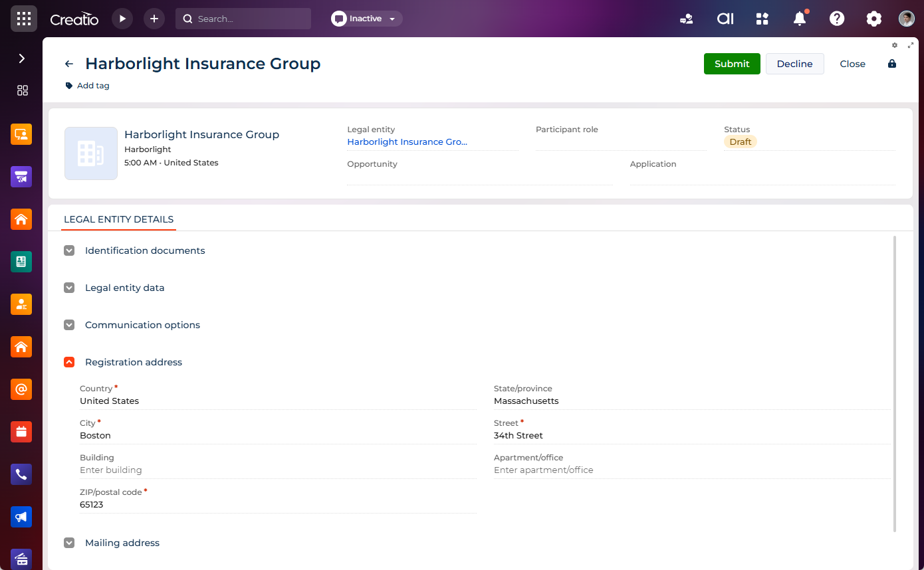Open the dashboards grid in sidebar
Image resolution: width=924 pixels, height=570 pixels.
click(23, 90)
